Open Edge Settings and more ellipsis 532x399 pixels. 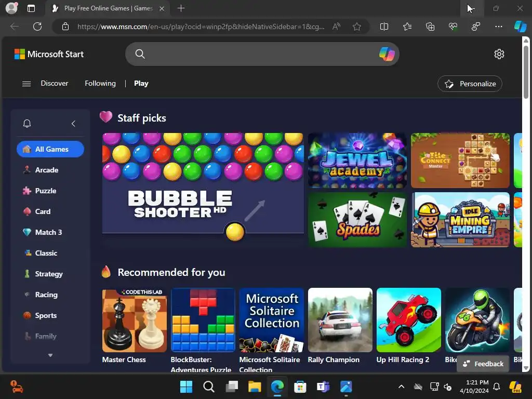[x=498, y=26]
